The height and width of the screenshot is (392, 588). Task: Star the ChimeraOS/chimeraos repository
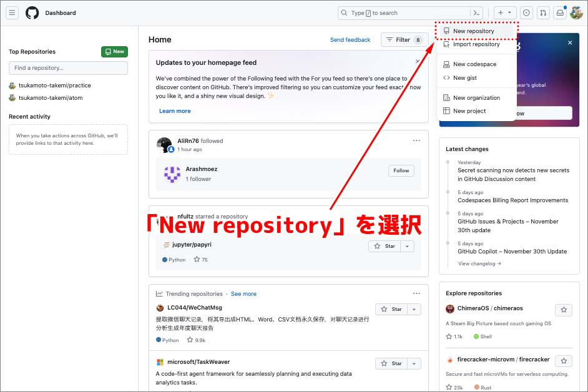pyautogui.click(x=564, y=310)
